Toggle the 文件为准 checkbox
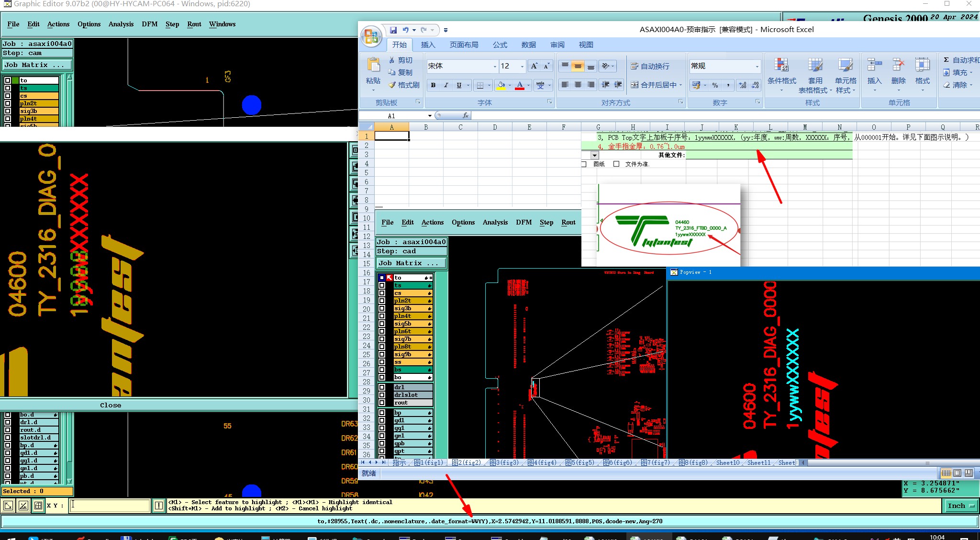 click(616, 164)
